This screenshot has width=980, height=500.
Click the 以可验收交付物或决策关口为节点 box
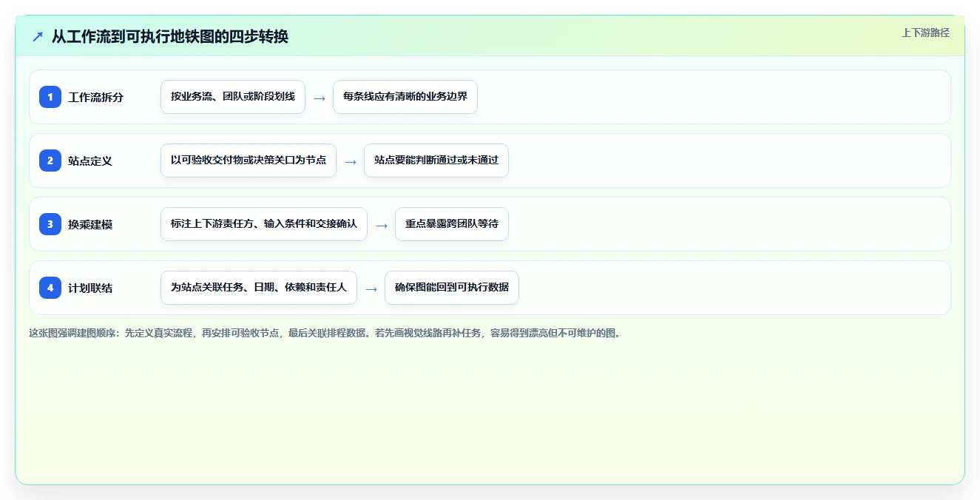tap(249, 161)
